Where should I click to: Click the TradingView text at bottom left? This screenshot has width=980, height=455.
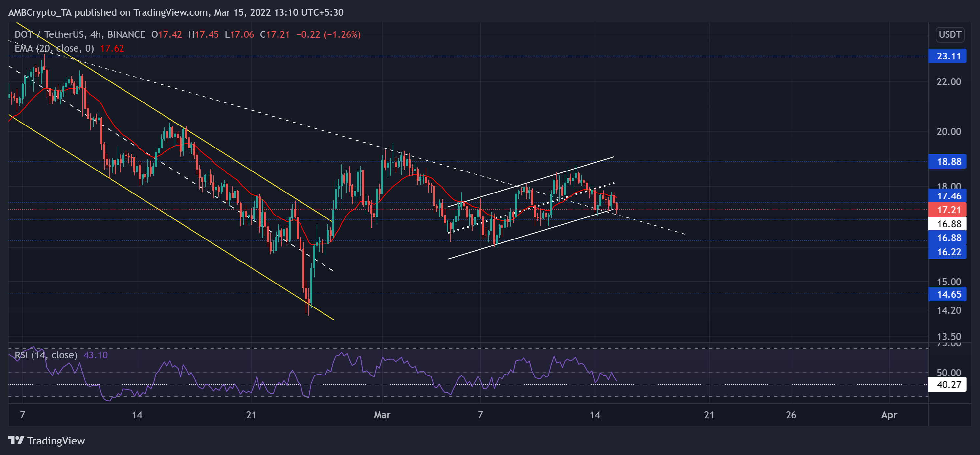pyautogui.click(x=56, y=441)
